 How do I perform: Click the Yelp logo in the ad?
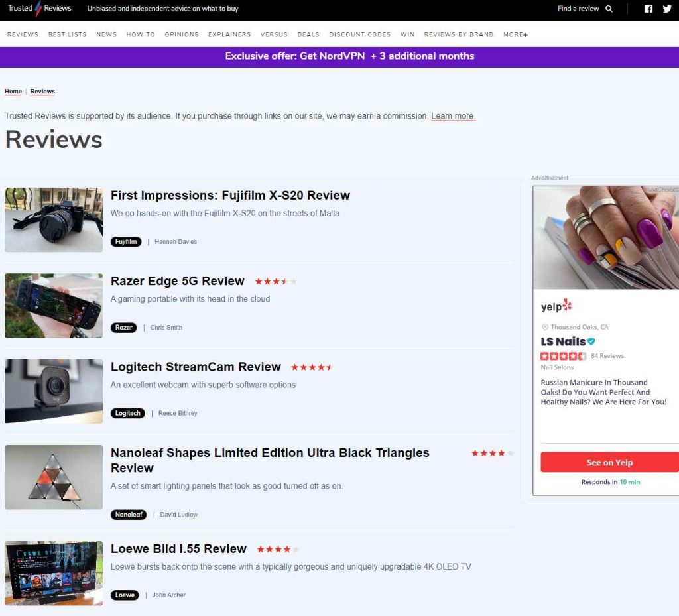[556, 306]
